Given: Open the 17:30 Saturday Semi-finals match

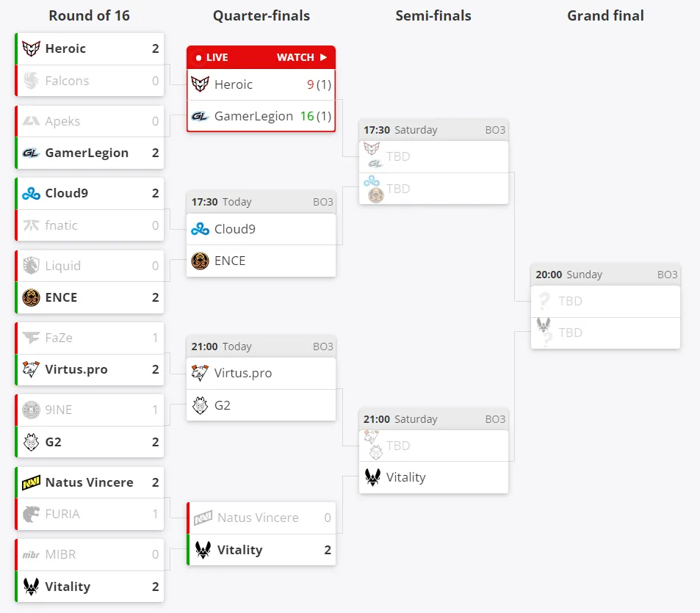Looking at the screenshot, I should click(x=433, y=162).
